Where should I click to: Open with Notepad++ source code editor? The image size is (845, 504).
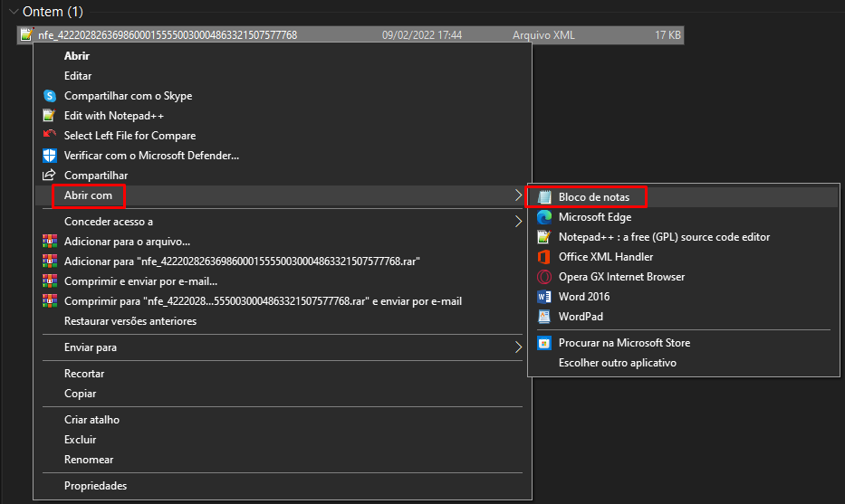[x=664, y=237]
